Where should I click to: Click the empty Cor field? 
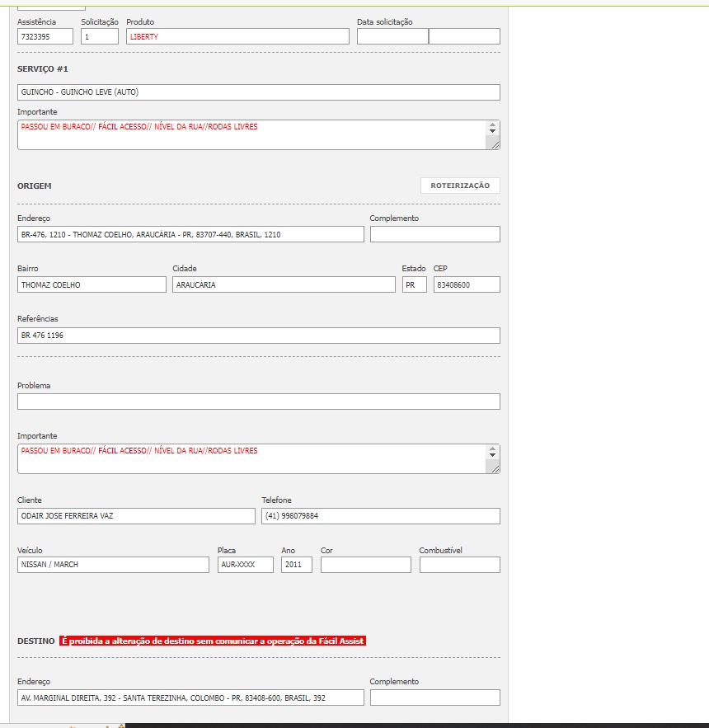click(x=366, y=565)
